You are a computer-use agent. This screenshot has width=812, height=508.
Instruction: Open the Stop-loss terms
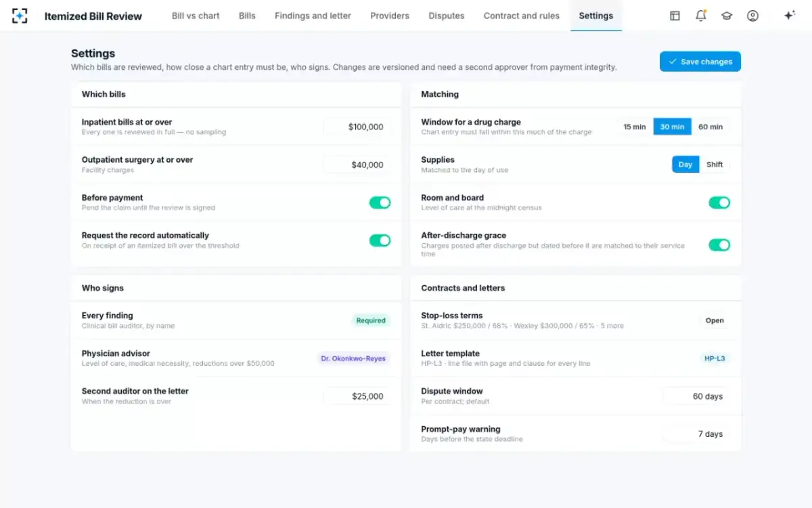tap(715, 321)
